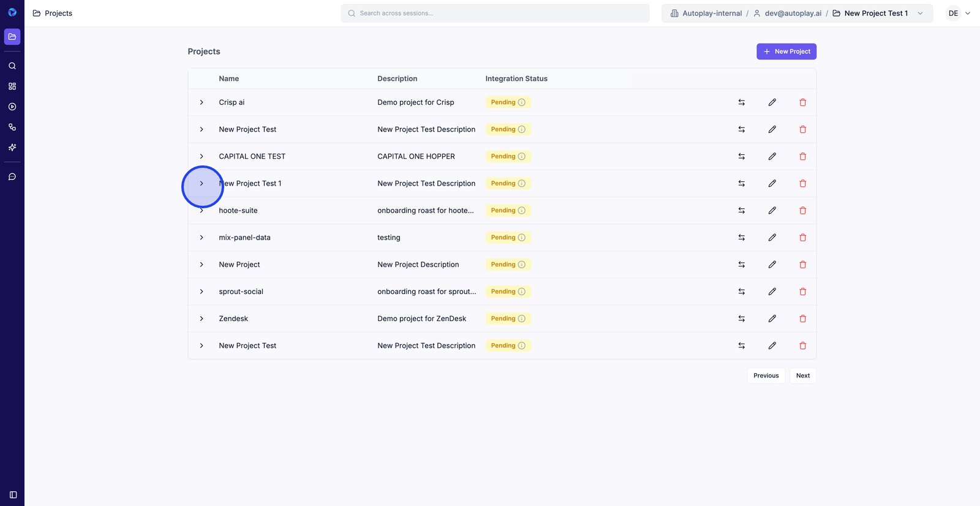
Task: Open the DE user menu dropdown
Action: pyautogui.click(x=959, y=13)
